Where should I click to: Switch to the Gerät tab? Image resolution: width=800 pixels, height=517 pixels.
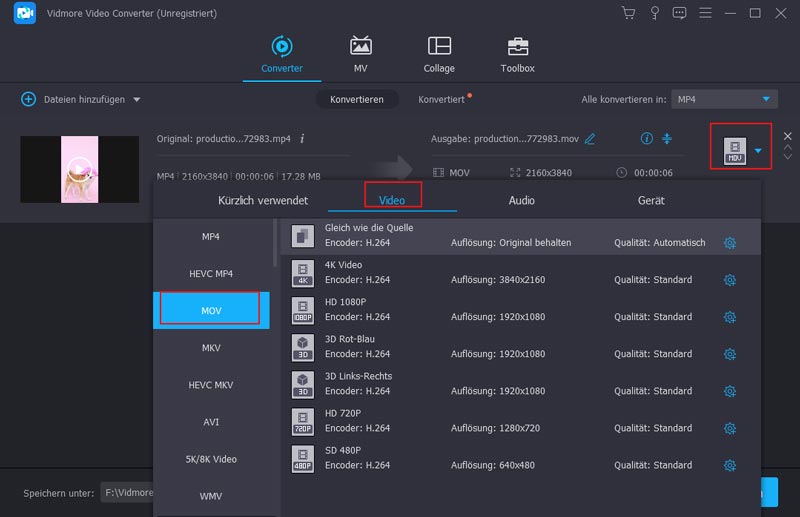[x=651, y=200]
